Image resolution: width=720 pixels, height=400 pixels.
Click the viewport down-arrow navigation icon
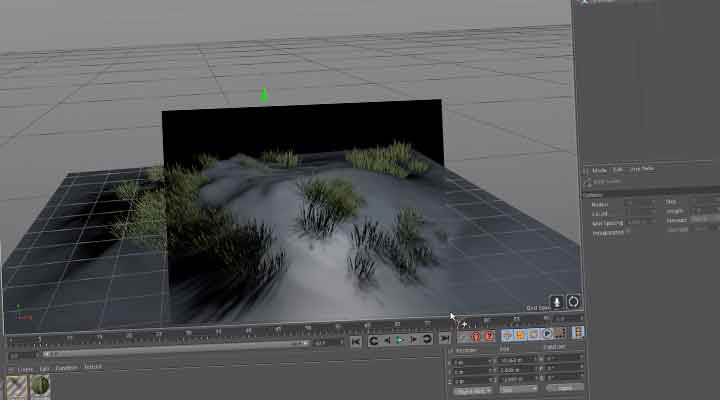point(557,302)
